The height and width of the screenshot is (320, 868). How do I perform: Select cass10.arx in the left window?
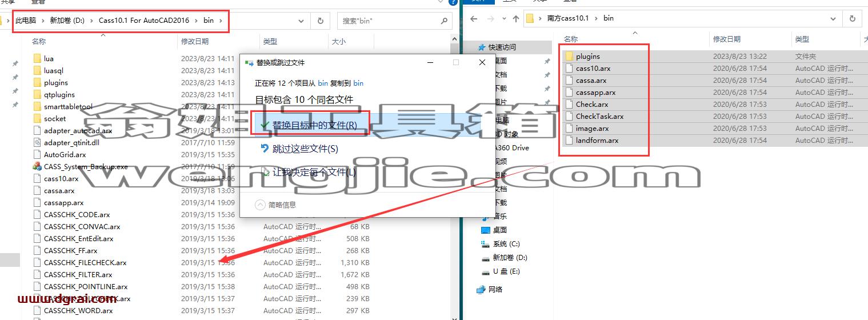[x=61, y=179]
